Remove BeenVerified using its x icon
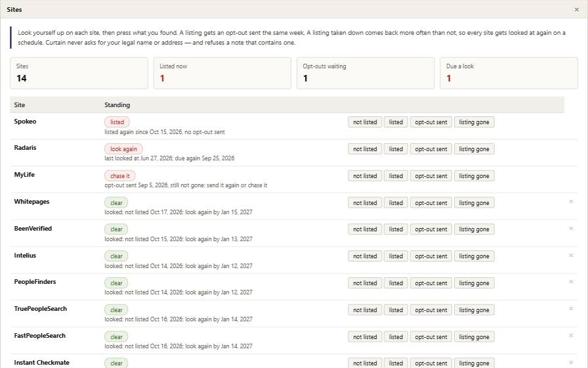Viewport: 588px width, 368px height. (571, 228)
